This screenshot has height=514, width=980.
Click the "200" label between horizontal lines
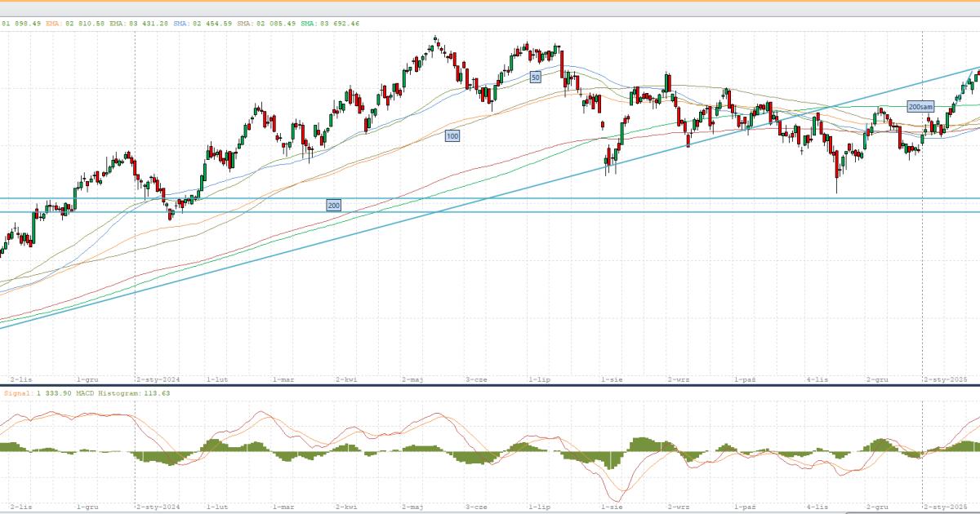pos(333,205)
